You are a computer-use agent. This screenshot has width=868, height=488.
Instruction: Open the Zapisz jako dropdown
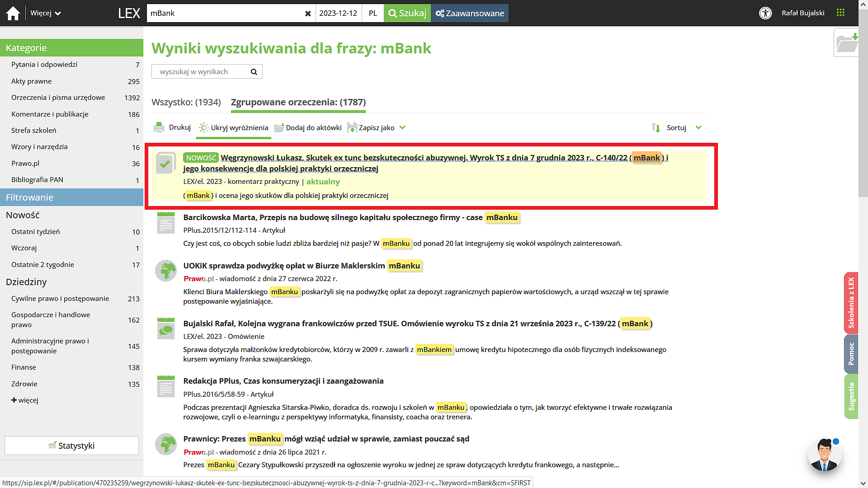(376, 127)
